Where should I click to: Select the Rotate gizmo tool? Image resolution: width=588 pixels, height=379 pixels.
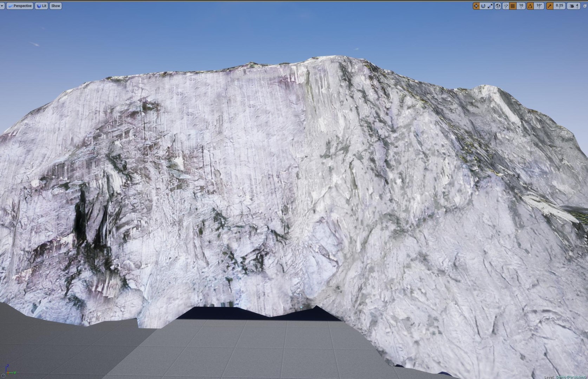[x=483, y=6]
